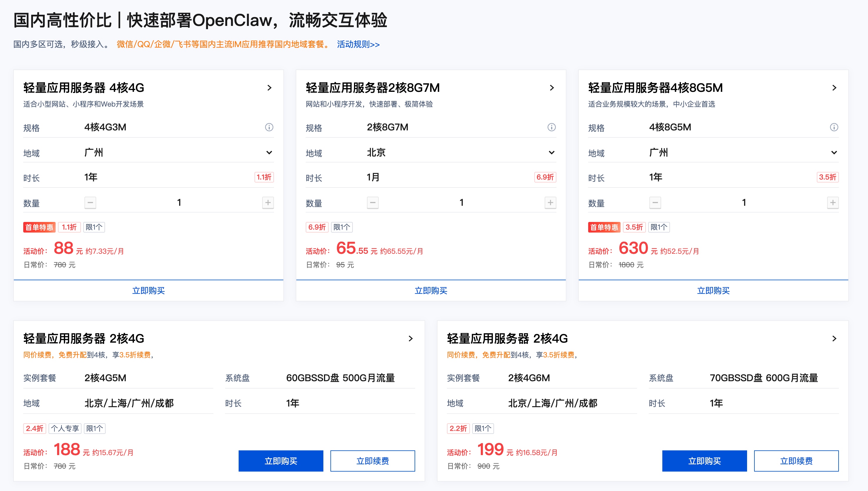Select the 1年 duration on 4核4G card
The image size is (868, 491).
pyautogui.click(x=91, y=177)
